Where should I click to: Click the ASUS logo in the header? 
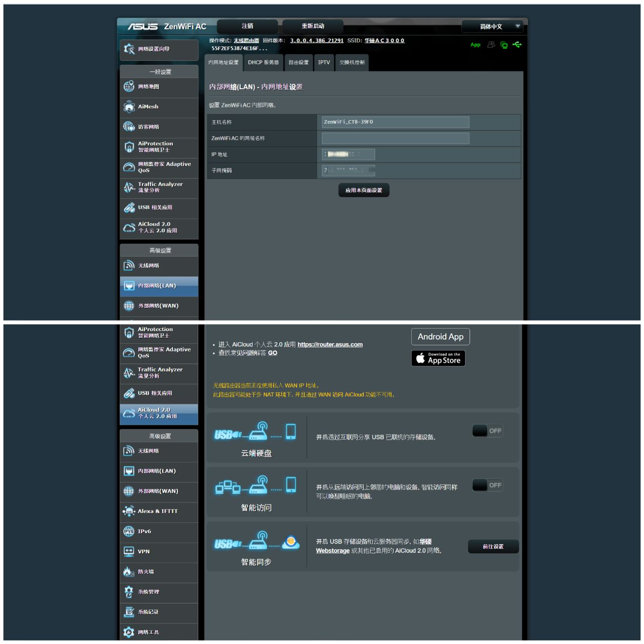pos(142,26)
